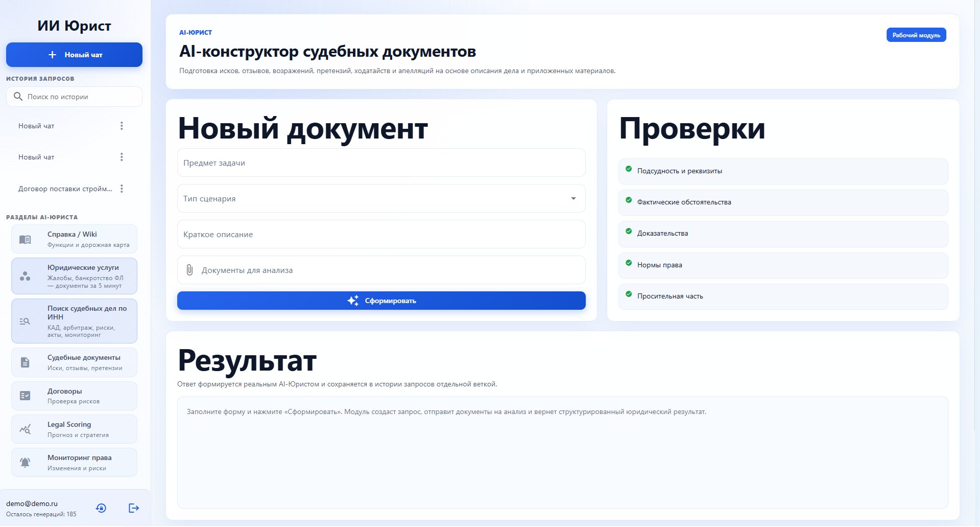Click bell icon of Мониторинг права
The image size is (980, 527).
[25, 463]
